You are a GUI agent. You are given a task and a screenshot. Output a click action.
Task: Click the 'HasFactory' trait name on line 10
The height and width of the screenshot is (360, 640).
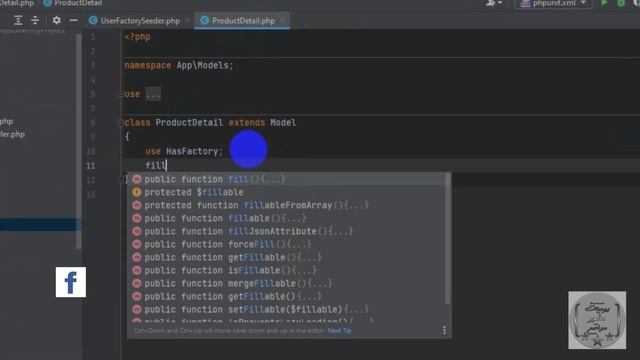192,151
